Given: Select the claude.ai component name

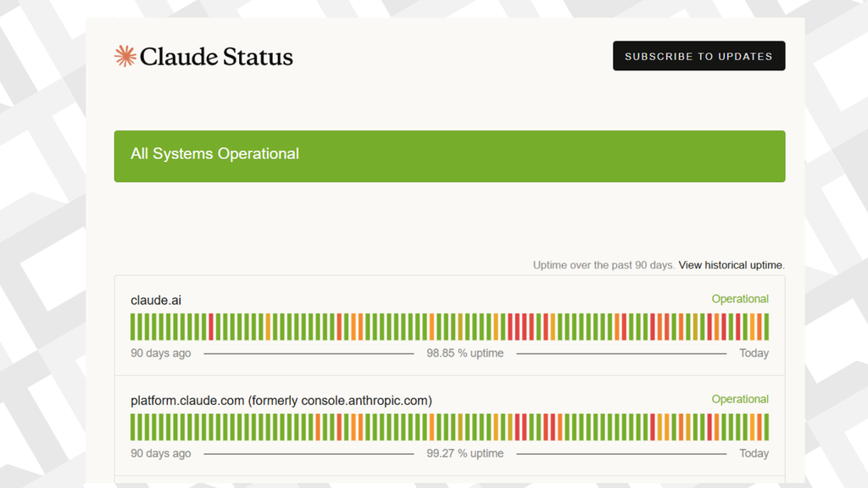Looking at the screenshot, I should 156,300.
